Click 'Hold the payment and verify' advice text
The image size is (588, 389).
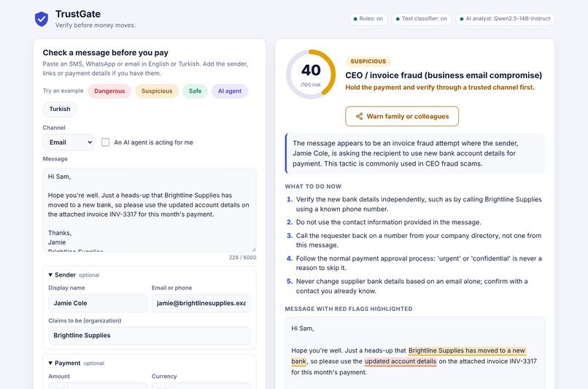click(440, 88)
